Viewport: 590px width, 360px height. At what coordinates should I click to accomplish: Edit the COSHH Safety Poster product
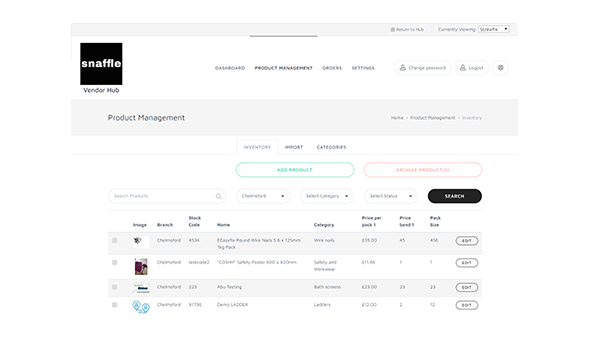tap(467, 263)
